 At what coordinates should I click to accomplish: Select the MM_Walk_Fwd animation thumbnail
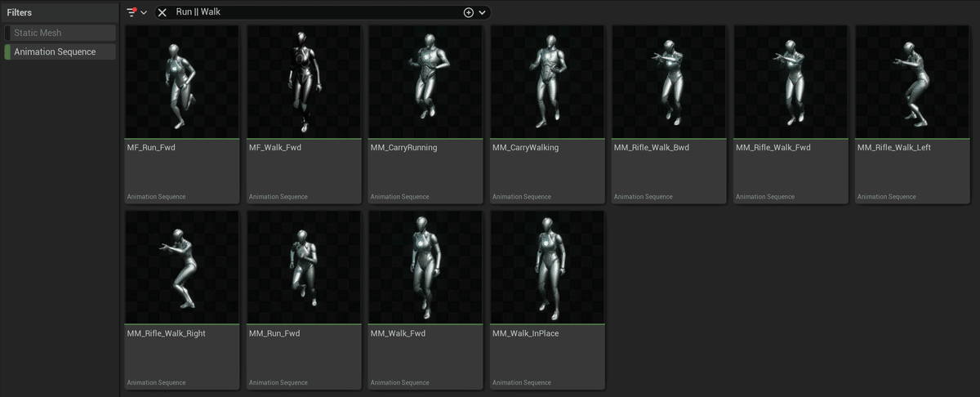point(425,267)
